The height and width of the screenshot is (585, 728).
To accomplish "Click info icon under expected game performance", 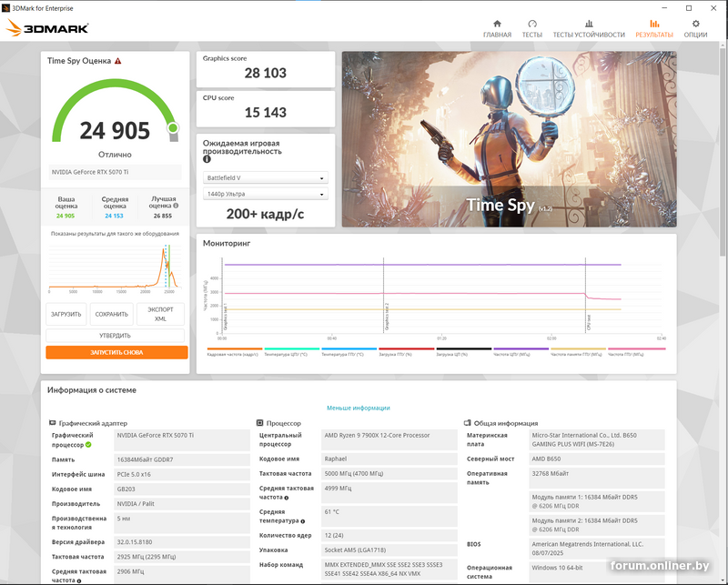I will pos(207,159).
